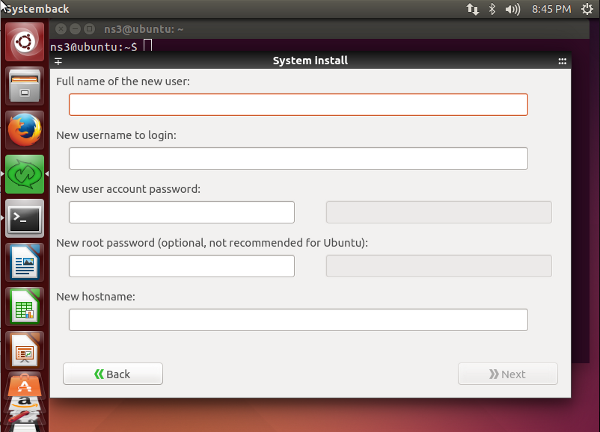600x432 pixels.
Task: Focus the New username to login field
Action: [x=298, y=158]
